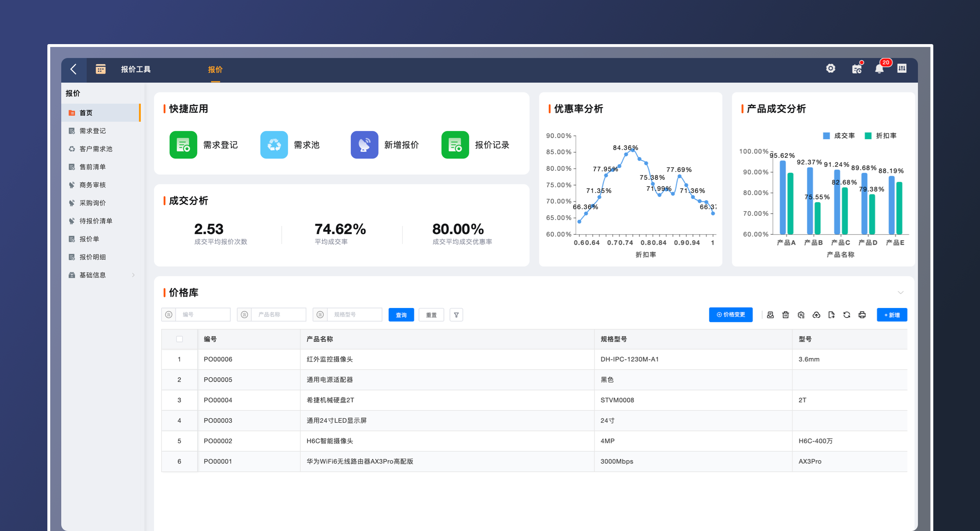Click the 需求池 recycle quick app icon
Viewport: 980px width, 531px height.
click(274, 145)
